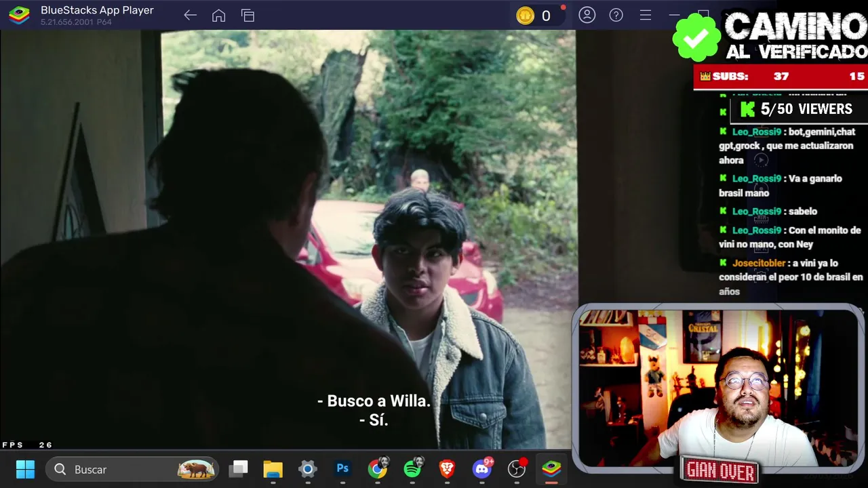
Task: Click the BlueStacks taskbar icon
Action: point(551,469)
